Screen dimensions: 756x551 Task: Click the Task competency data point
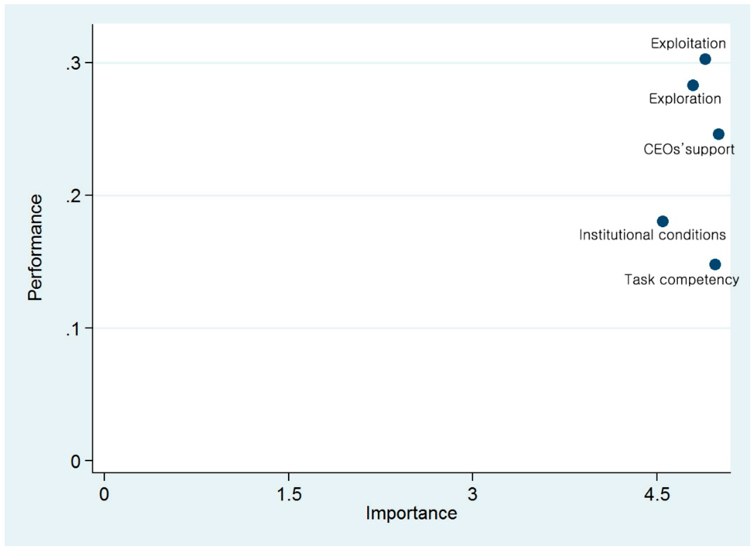(715, 265)
